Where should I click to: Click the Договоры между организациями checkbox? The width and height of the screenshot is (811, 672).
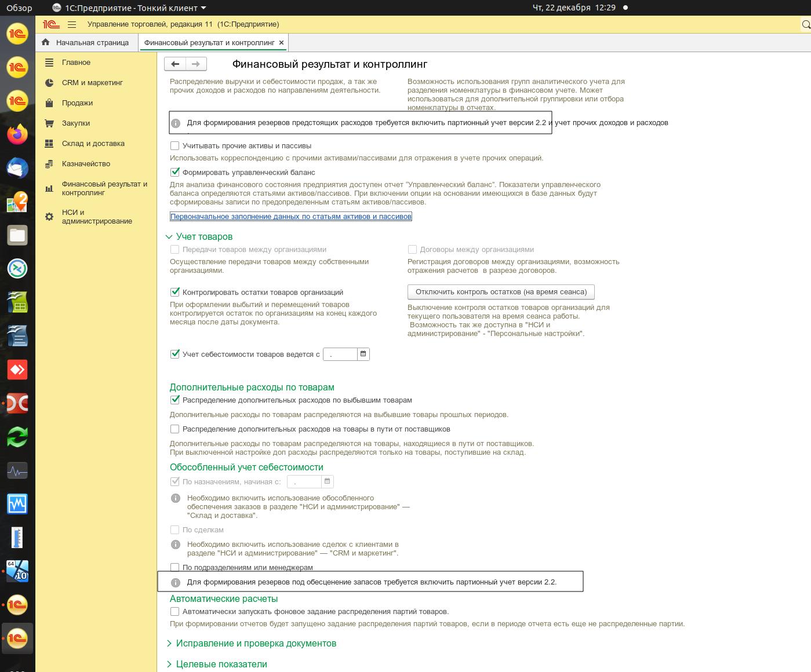pos(412,250)
